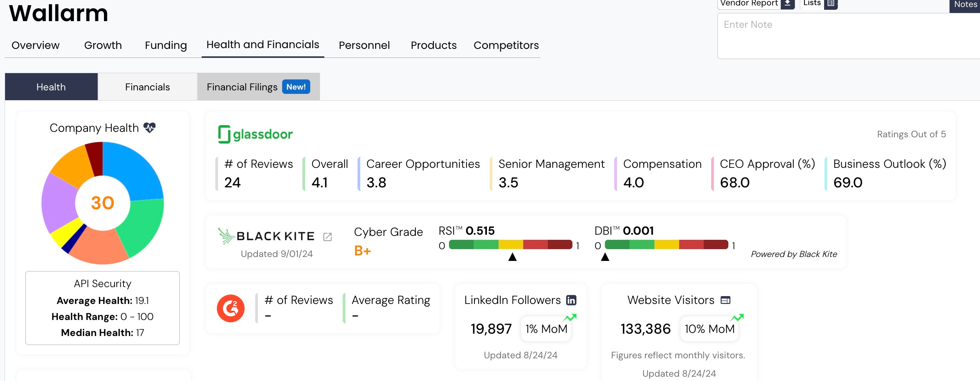Open Black Kite external link icon
This screenshot has width=980, height=381.
pos(327,237)
